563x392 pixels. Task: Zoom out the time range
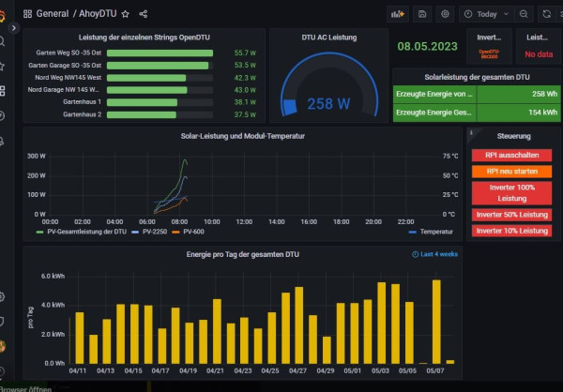tap(522, 14)
